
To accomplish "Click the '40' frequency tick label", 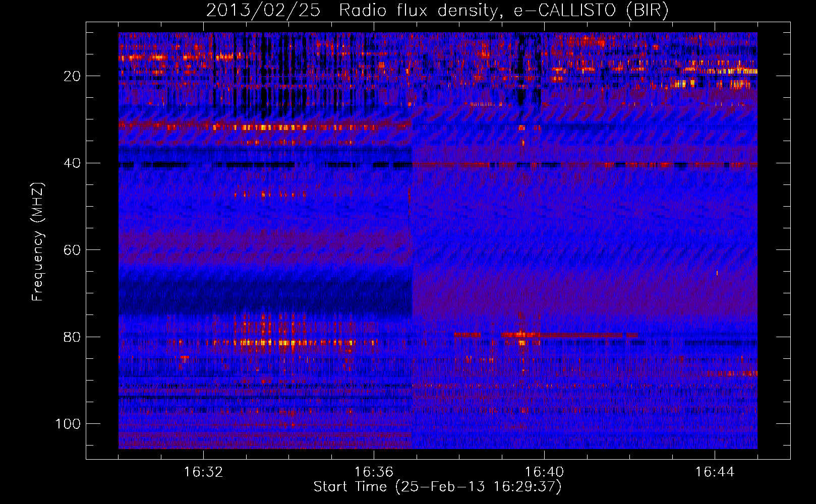I will click(x=73, y=163).
